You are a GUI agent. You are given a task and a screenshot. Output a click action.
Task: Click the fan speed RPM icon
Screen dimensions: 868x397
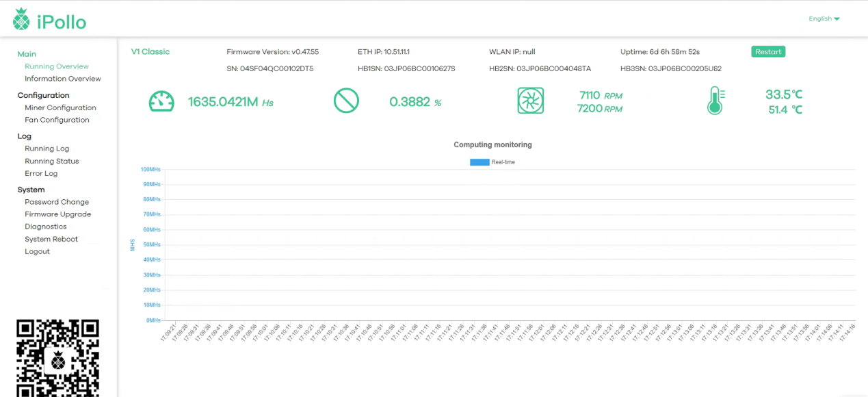[x=530, y=101]
